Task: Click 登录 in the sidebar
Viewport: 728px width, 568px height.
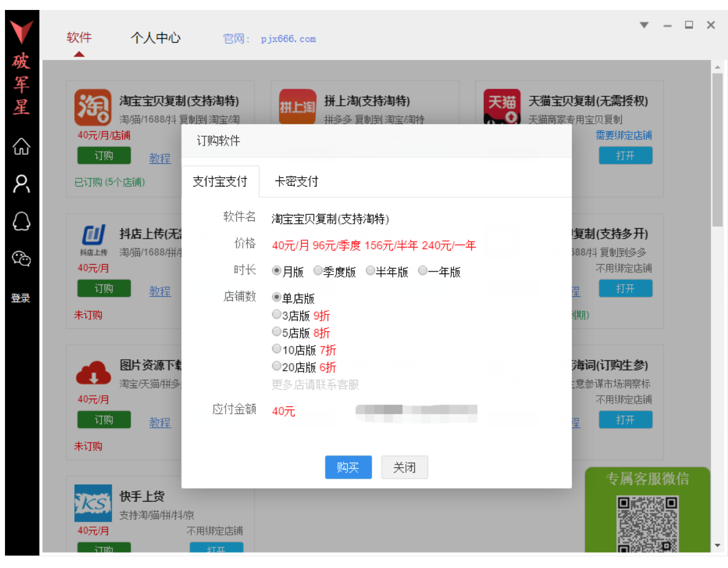Action: pos(21,298)
